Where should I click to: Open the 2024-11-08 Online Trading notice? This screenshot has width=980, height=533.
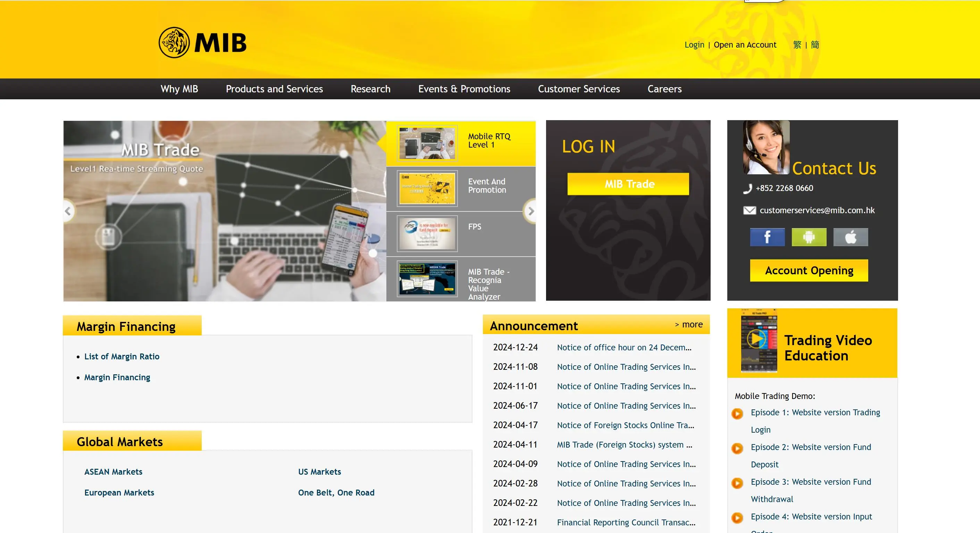tap(627, 367)
